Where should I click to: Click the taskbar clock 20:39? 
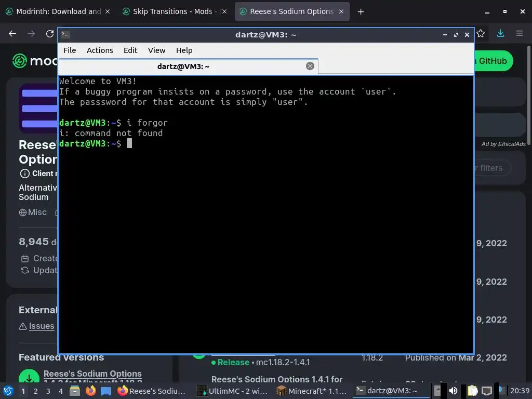[520, 391]
